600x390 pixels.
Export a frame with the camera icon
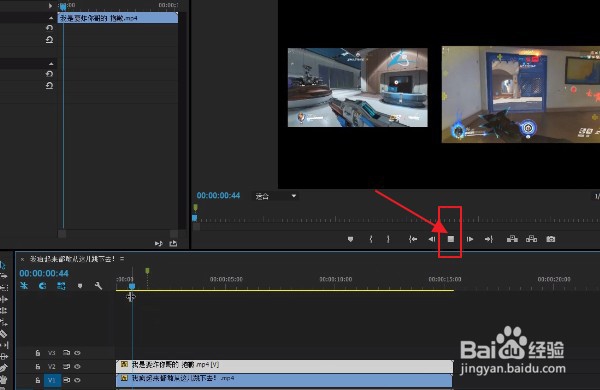coord(550,239)
